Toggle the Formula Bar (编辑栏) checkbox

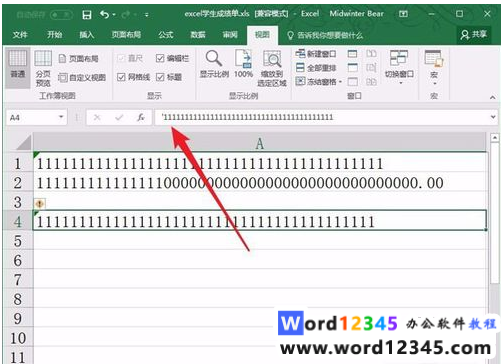[160, 58]
